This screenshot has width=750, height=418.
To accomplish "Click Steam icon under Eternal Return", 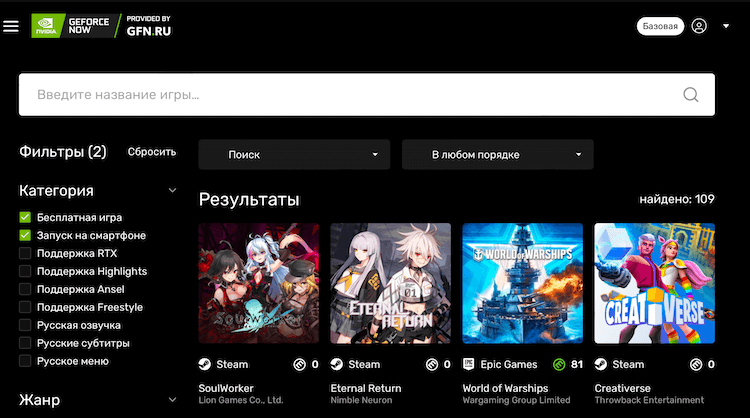I will [x=337, y=364].
